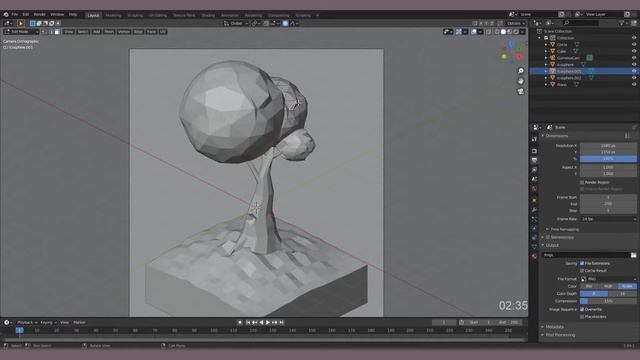Toggle the camera view icon
640x360 pixels.
[x=520, y=91]
